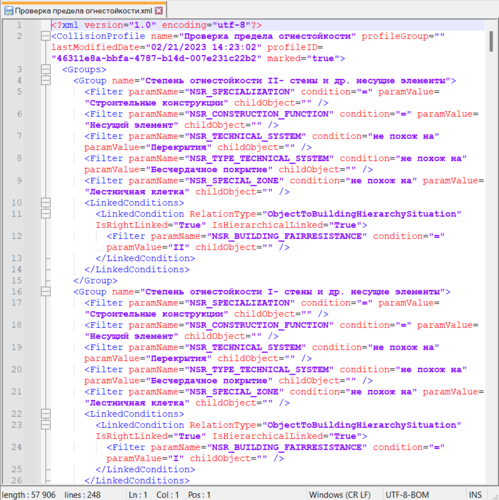The height and width of the screenshot is (500, 499).
Task: Select the Проверка предела огнестойкости.xml file tab
Action: click(x=83, y=11)
